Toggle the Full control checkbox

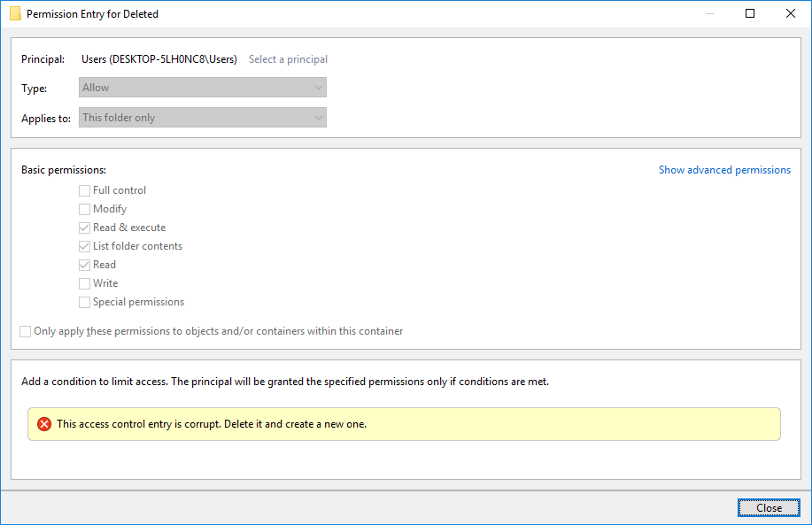coord(84,190)
